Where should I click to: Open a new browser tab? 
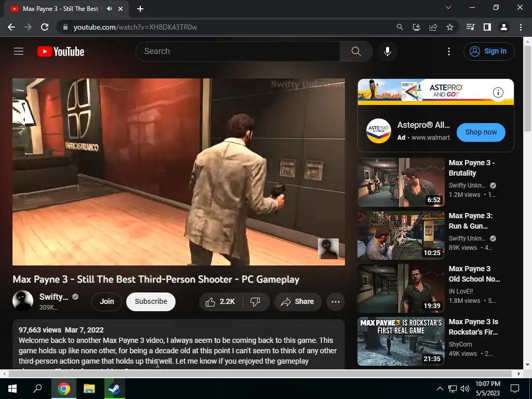click(140, 9)
